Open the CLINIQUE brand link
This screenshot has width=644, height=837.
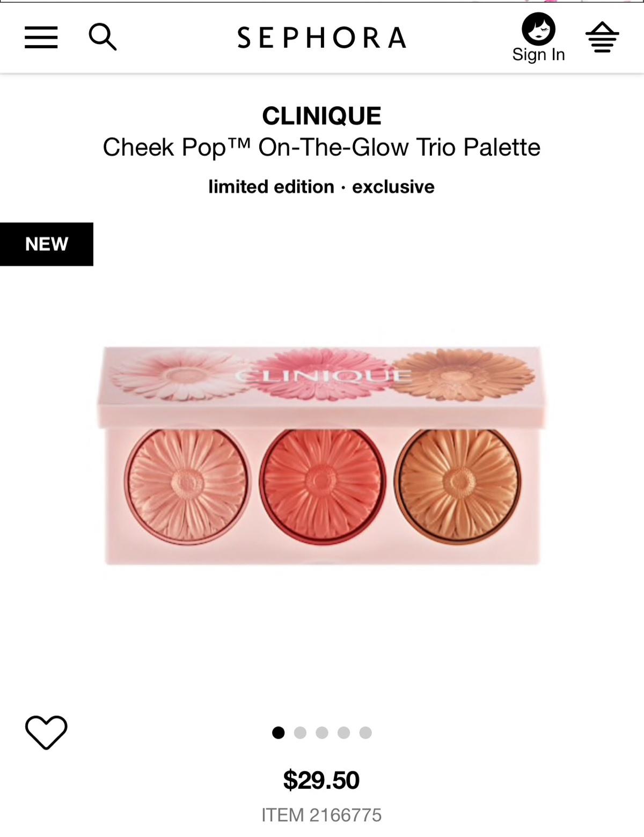pos(321,116)
